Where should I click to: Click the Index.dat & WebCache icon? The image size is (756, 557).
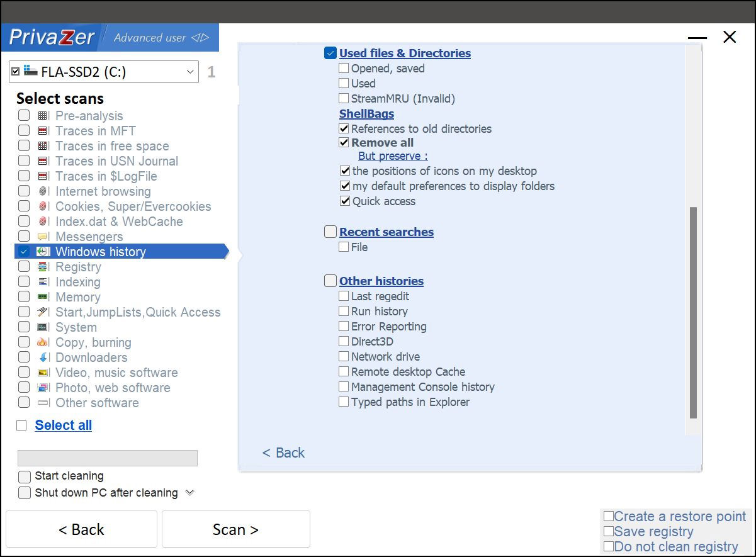[x=43, y=222]
